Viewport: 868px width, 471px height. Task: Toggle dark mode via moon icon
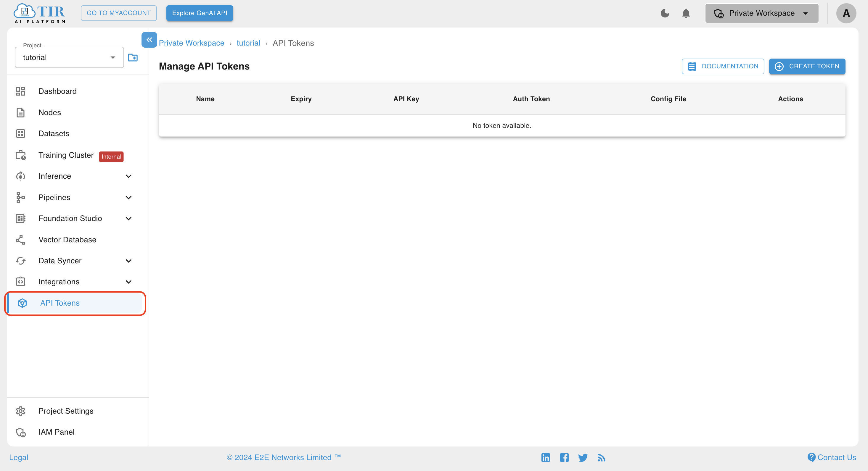tap(665, 13)
